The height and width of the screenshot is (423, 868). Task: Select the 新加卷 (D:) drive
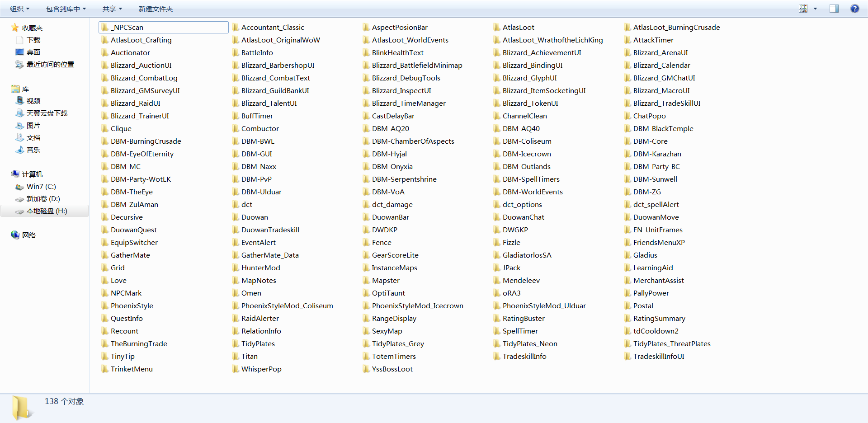click(x=43, y=198)
